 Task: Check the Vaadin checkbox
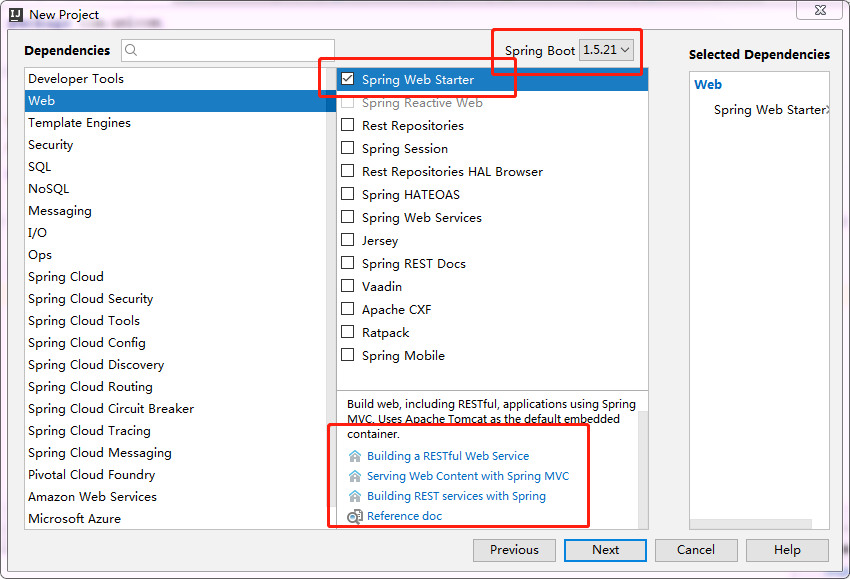pos(347,286)
